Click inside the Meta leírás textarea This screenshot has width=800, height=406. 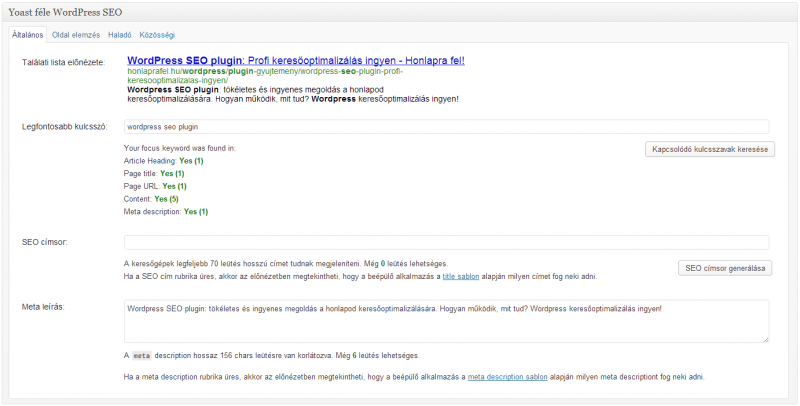[446, 322]
